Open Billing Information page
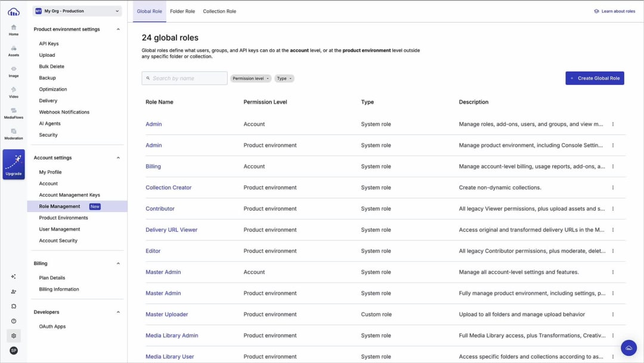644x363 pixels. [x=58, y=290]
